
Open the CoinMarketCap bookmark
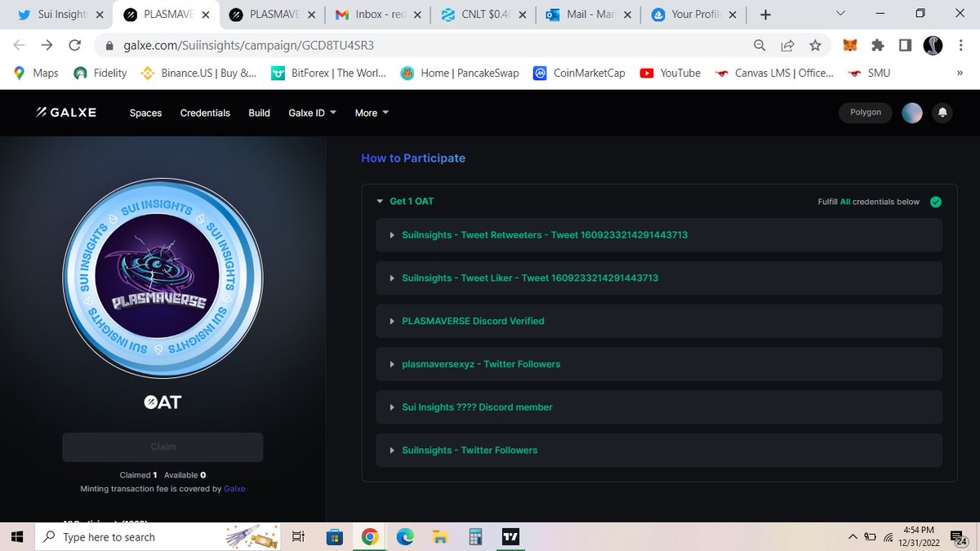tap(578, 73)
